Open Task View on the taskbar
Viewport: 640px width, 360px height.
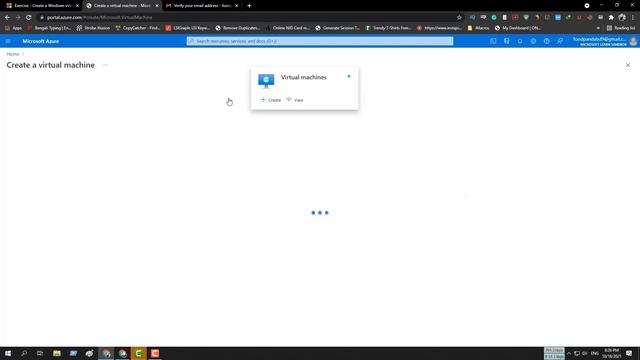(x=40, y=353)
